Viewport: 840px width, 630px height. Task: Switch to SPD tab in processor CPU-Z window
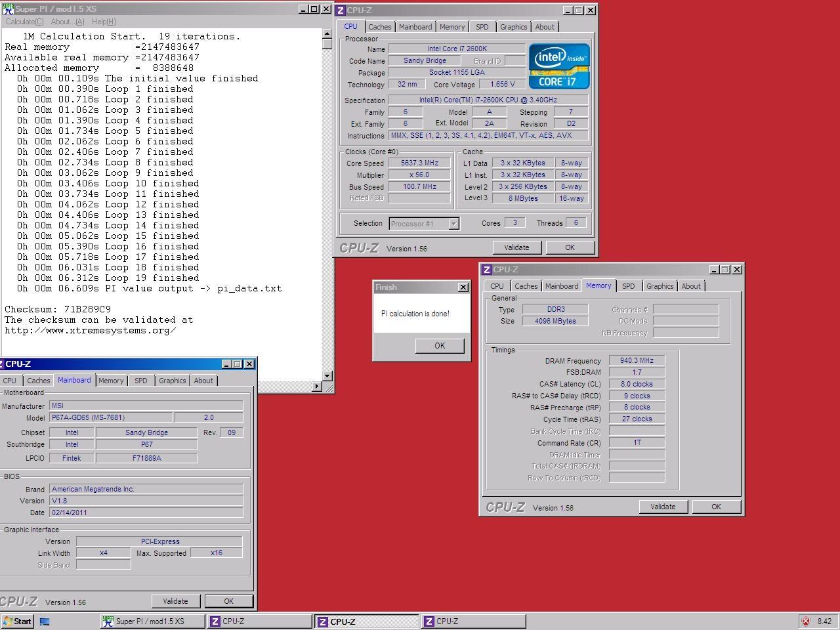coord(482,27)
